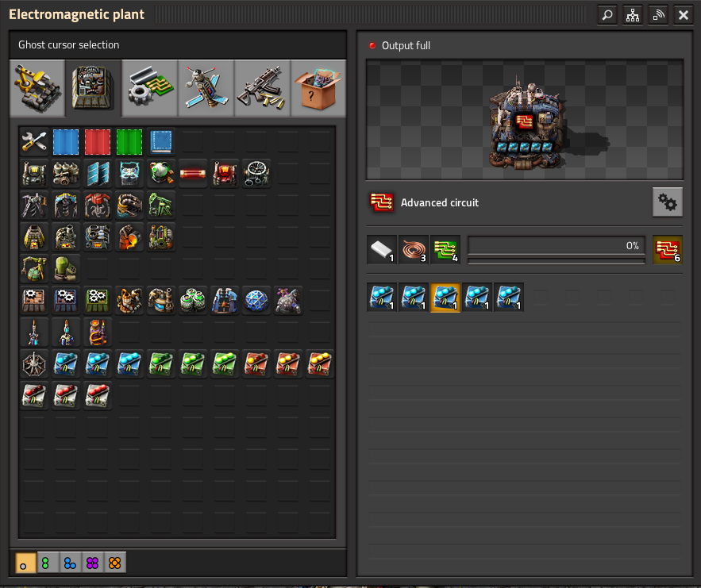Select assembling machine 1 (orange)
The image size is (701, 588).
point(34,300)
